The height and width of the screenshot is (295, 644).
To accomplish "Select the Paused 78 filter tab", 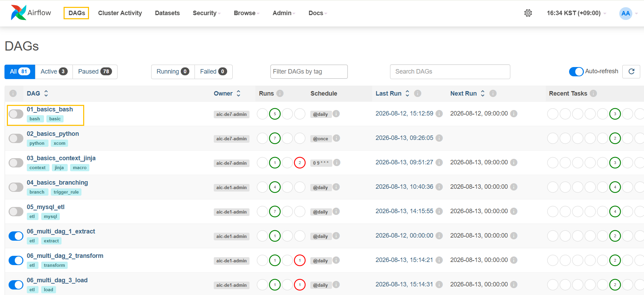I will [x=95, y=72].
